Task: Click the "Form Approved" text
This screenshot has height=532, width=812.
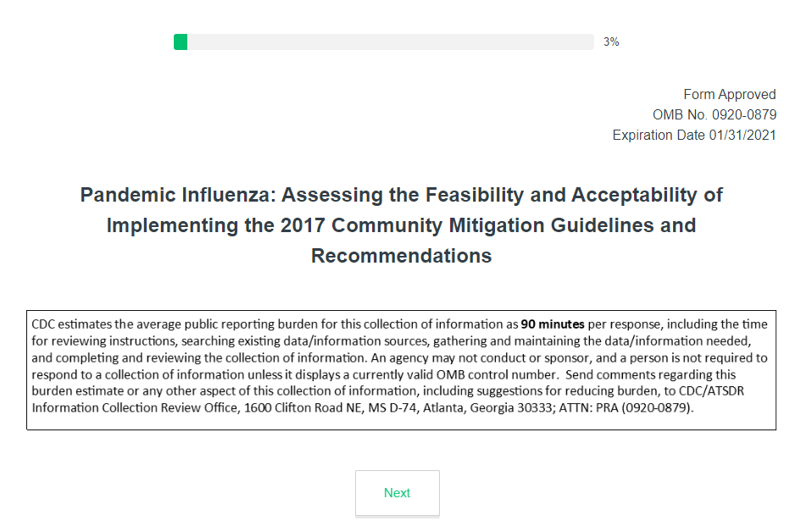Action: click(729, 95)
